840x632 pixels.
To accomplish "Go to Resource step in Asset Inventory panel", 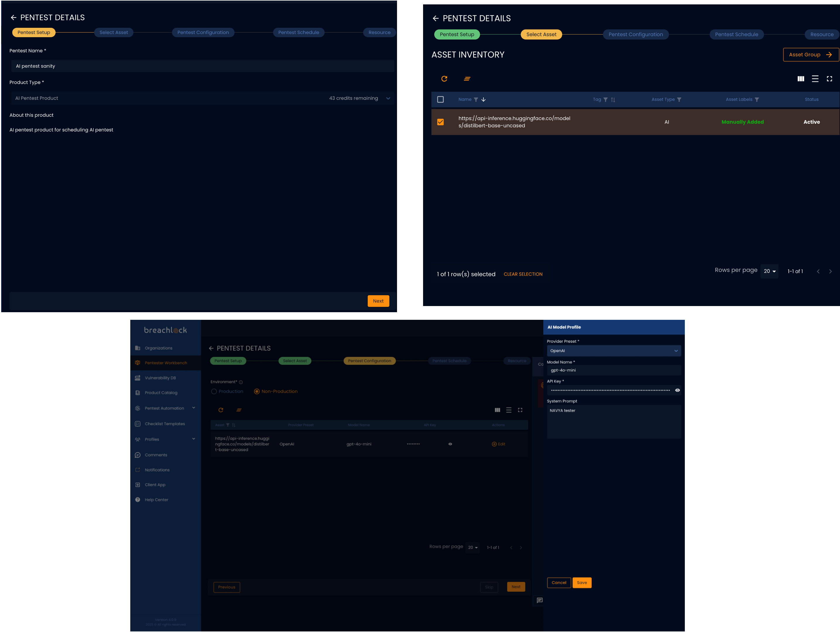I will click(x=822, y=34).
